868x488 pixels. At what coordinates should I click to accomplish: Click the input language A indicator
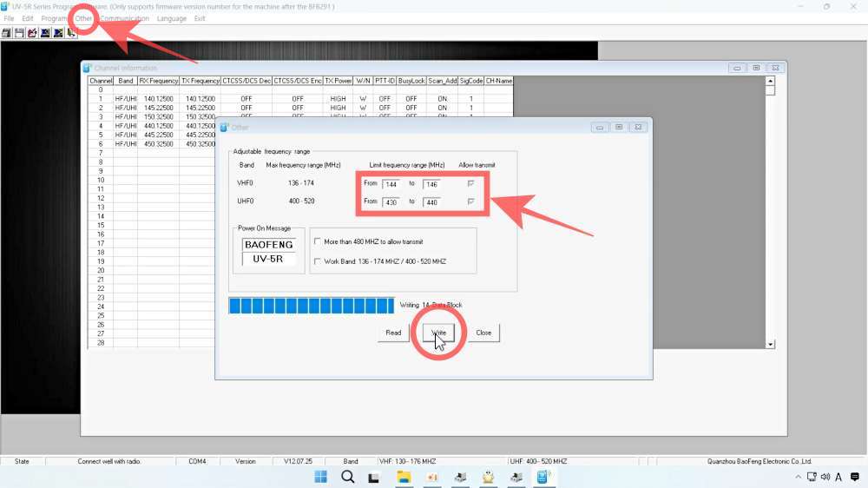tap(838, 477)
